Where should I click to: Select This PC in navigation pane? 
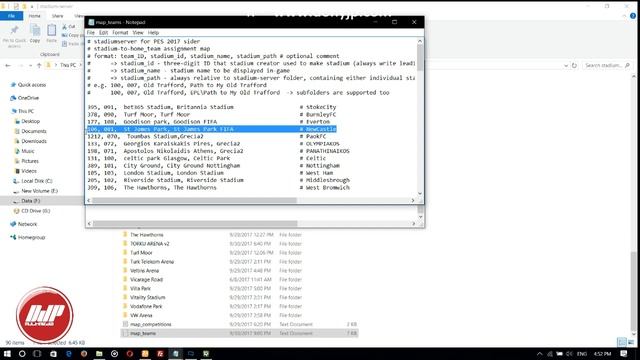pyautogui.click(x=26, y=111)
